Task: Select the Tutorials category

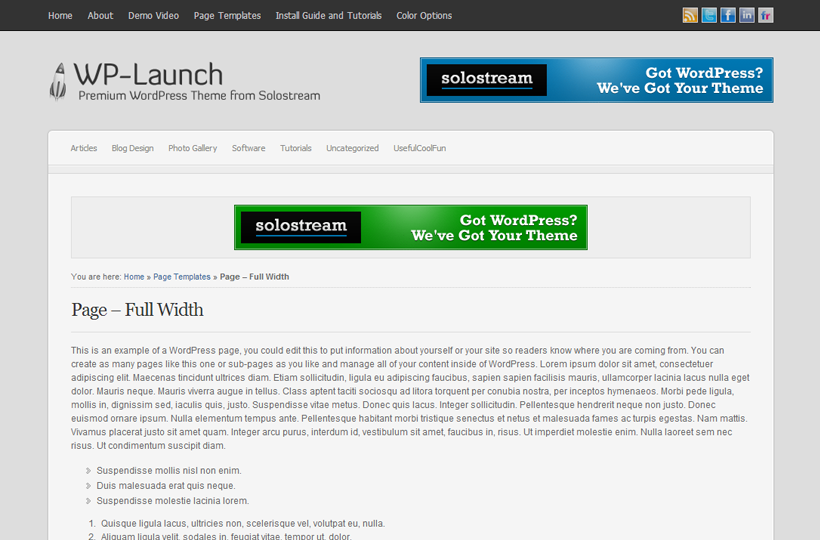Action: pyautogui.click(x=295, y=148)
